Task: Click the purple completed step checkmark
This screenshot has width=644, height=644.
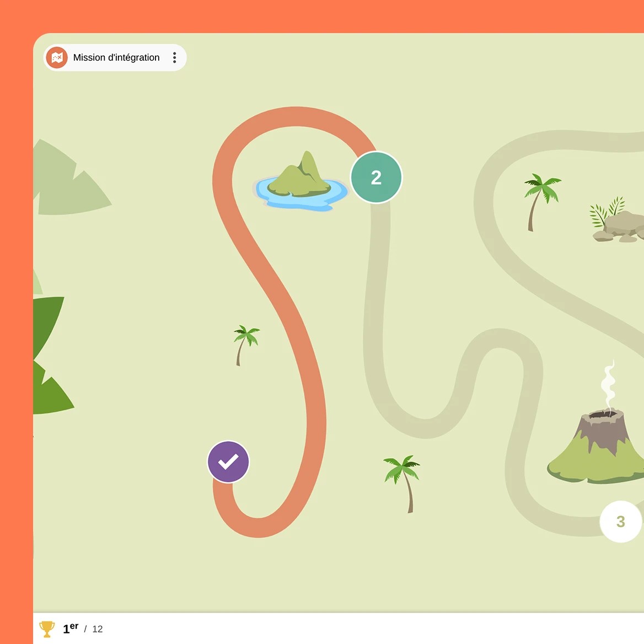Action: pos(228,462)
